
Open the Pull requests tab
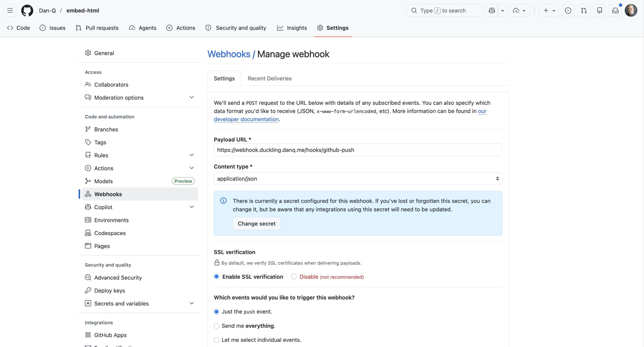(97, 28)
